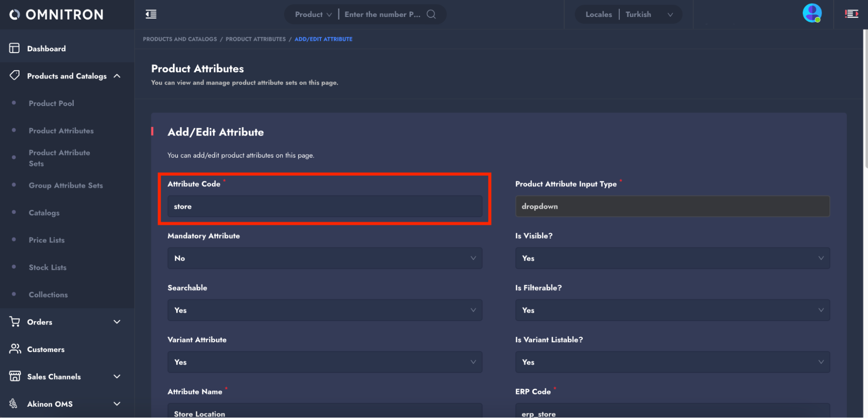Click the search magnifier icon
868x418 pixels.
(431, 14)
